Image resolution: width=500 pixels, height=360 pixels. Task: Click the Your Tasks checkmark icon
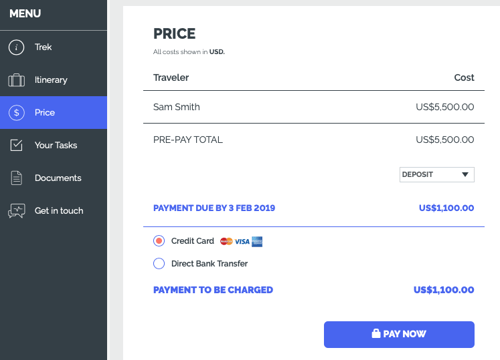pos(16,145)
